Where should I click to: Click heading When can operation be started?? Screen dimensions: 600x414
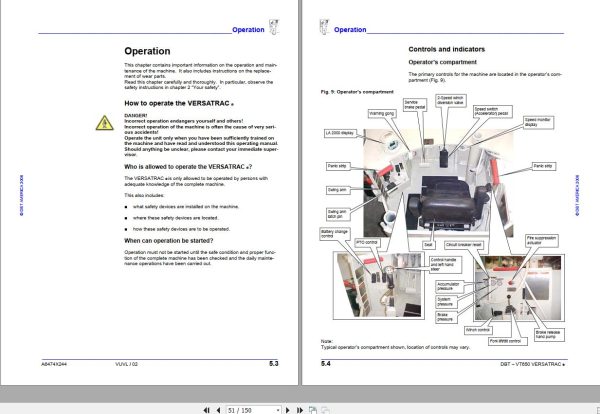168,241
